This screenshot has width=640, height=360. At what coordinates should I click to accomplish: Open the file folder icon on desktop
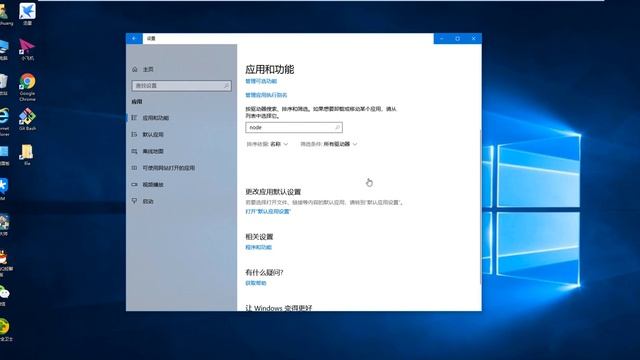pos(27,155)
